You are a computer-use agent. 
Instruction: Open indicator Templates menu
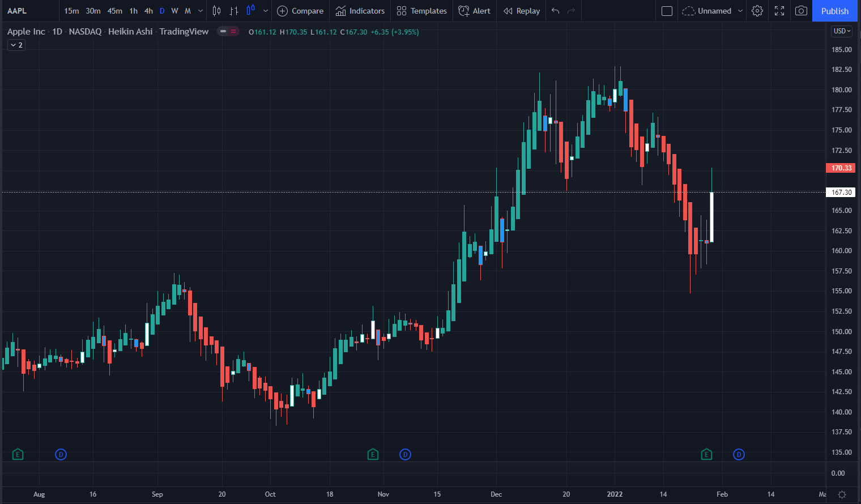[422, 11]
